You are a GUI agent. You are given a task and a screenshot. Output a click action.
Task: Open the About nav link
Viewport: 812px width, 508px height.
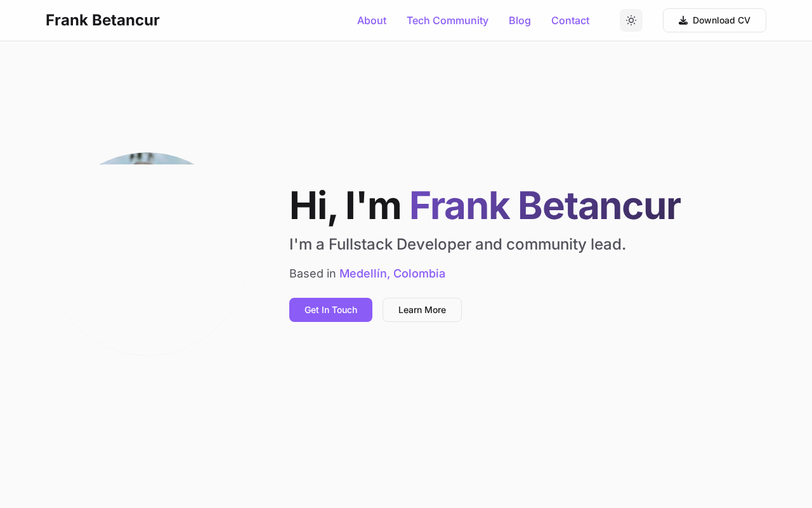[372, 20]
